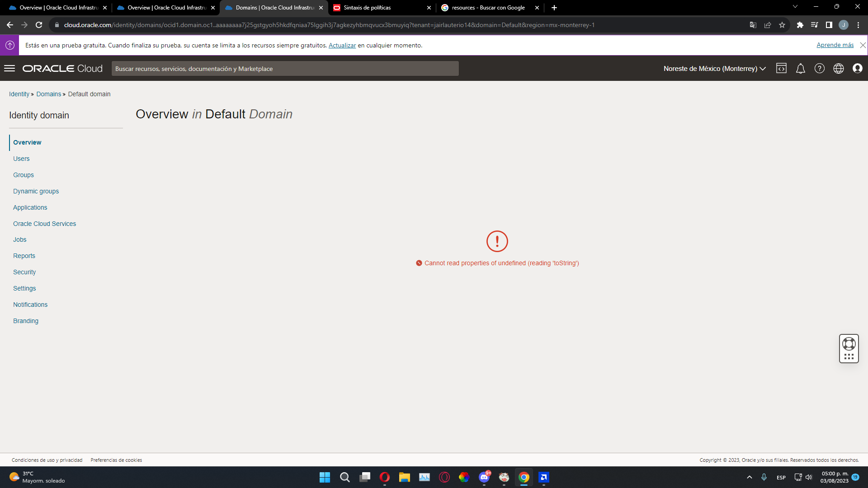868x488 pixels.
Task: Open Chrome extensions puzzle icon
Action: click(800, 25)
